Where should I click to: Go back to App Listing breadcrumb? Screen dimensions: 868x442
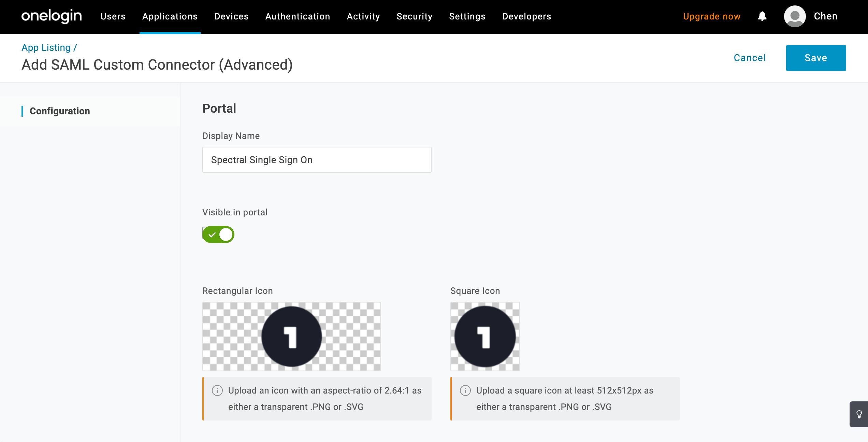(x=46, y=48)
